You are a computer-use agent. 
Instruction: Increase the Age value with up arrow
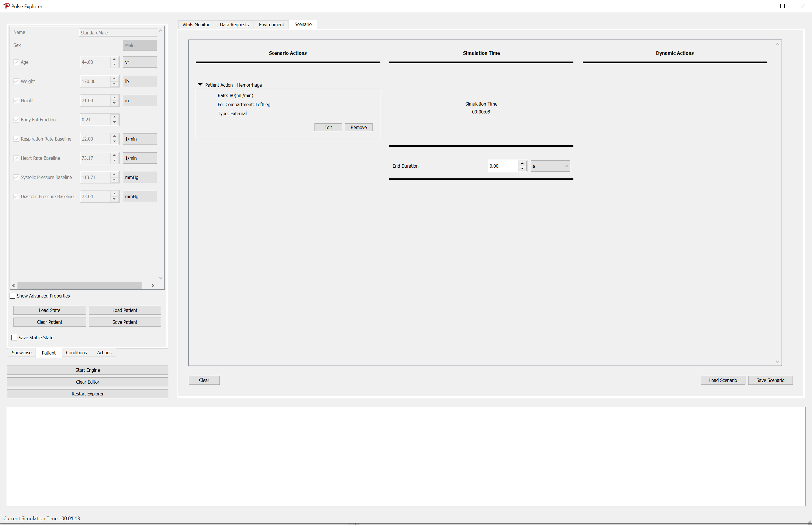coord(115,59)
